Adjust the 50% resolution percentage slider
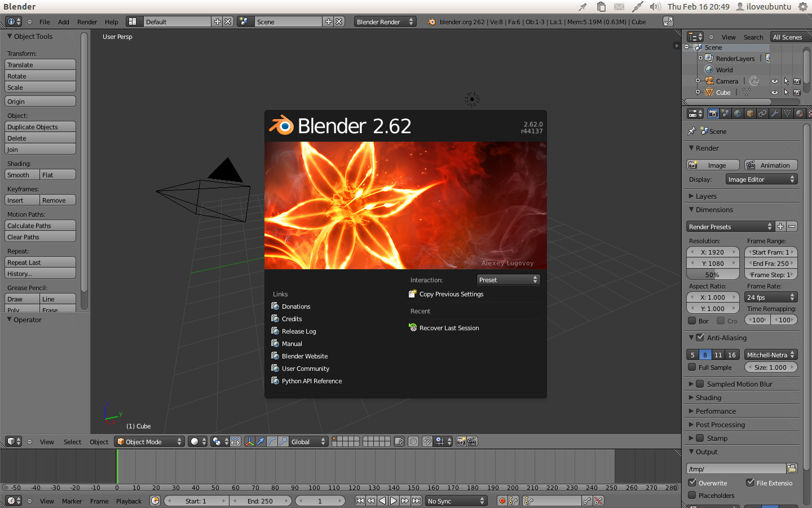Screen dimensions: 812x508 (712, 274)
